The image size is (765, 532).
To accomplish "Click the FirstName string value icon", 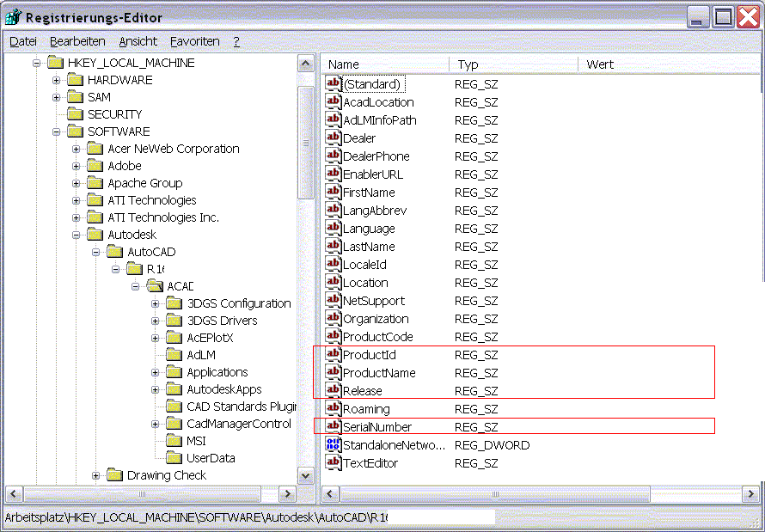I will tap(334, 192).
